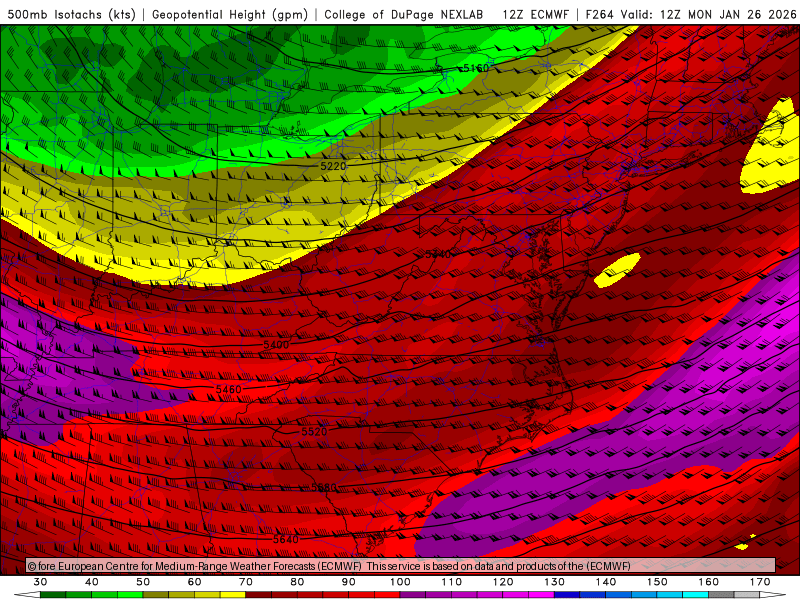Click the 130 value on color scale
Viewport: 800px width, 600px height.
pos(555,582)
